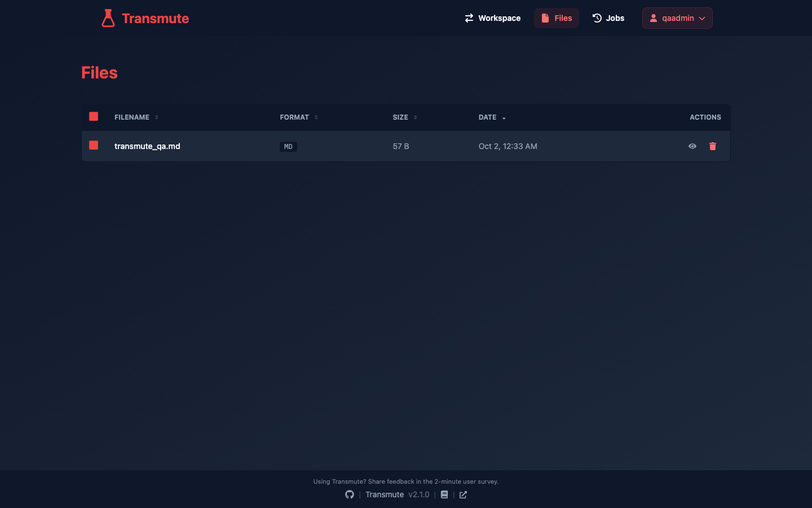Go to the Workspace tab
812x508 pixels.
click(x=492, y=18)
